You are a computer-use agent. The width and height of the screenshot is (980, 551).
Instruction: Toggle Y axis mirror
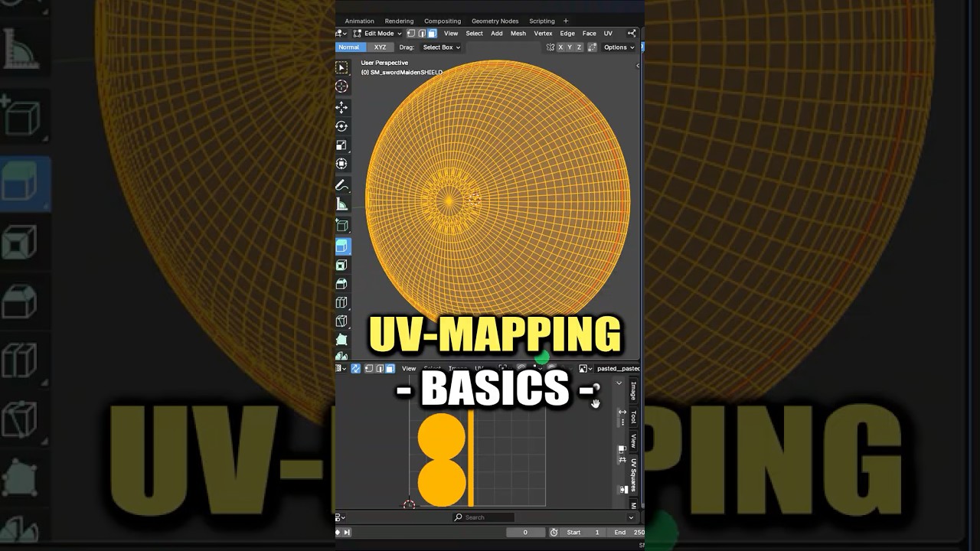click(570, 47)
